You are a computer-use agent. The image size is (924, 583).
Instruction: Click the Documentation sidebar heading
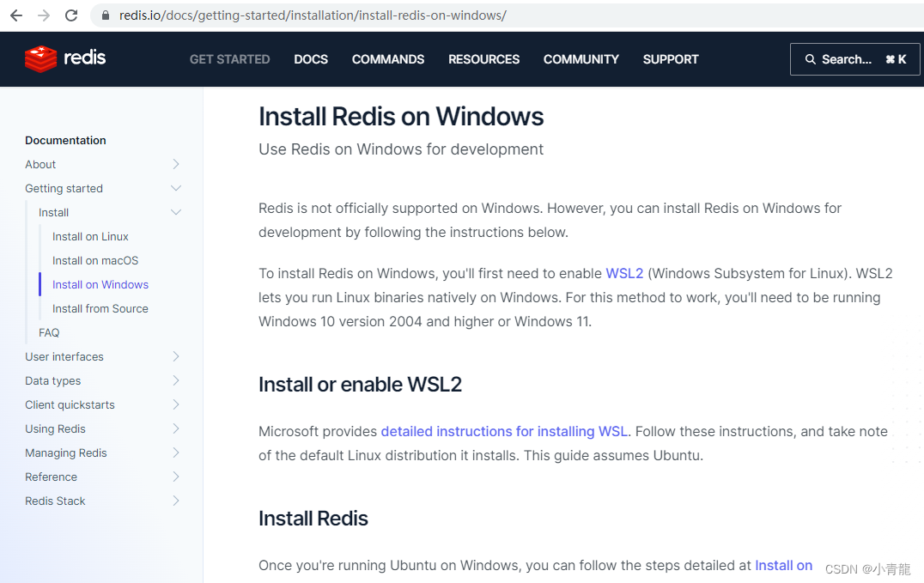(65, 140)
